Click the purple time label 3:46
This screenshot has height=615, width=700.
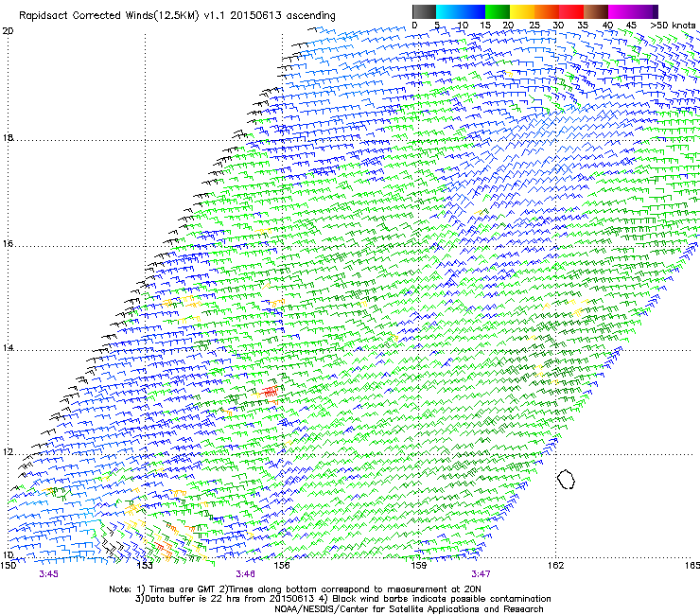246,574
